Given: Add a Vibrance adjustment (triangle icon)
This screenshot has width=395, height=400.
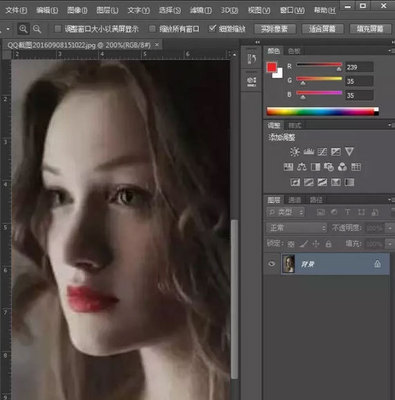Looking at the screenshot, I should (x=349, y=152).
